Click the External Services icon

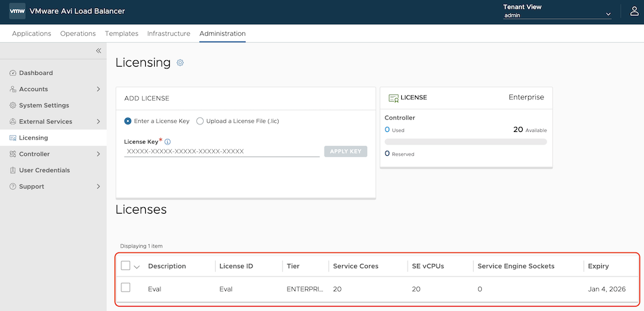coord(13,121)
